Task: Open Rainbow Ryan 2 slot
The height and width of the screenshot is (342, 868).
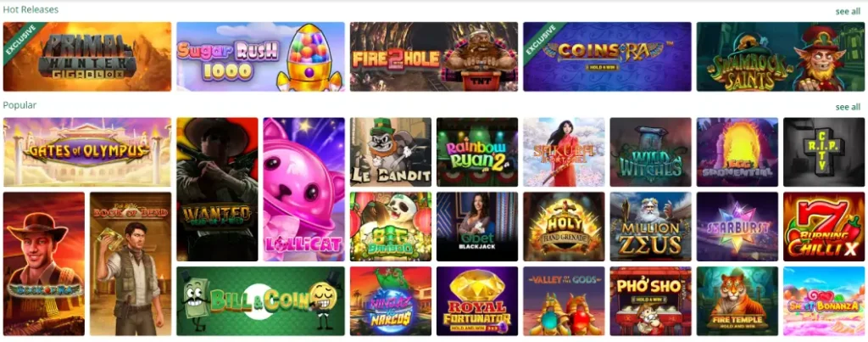Action: 477,152
